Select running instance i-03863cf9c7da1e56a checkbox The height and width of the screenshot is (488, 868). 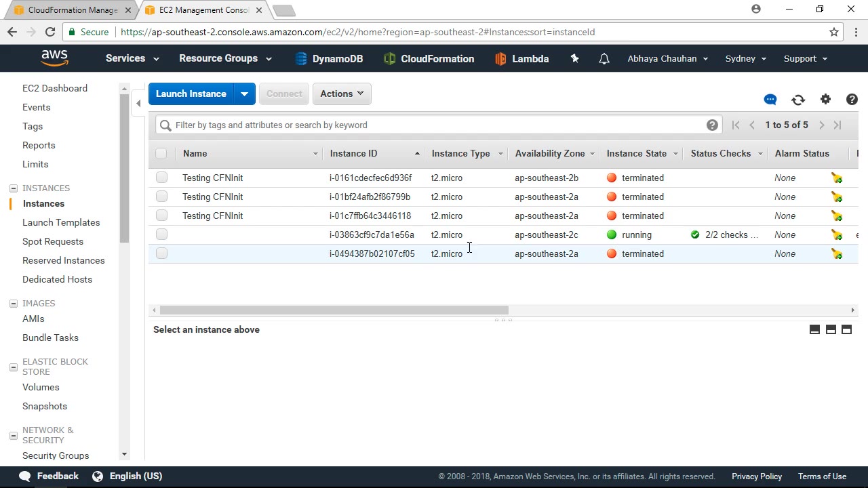click(161, 235)
